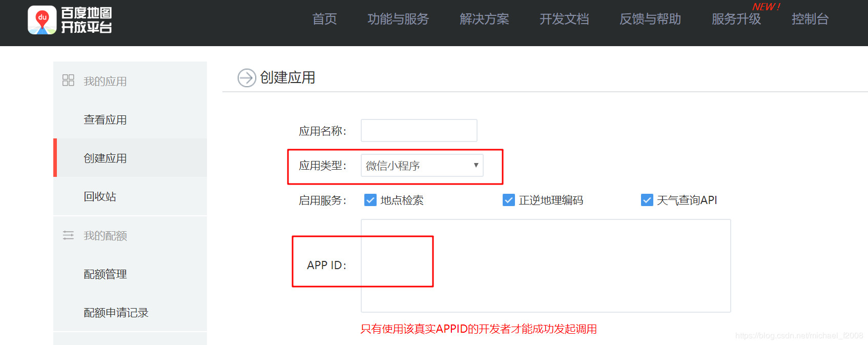Click the arrow circle icon next to 创建应用
The height and width of the screenshot is (345, 868).
point(246,78)
